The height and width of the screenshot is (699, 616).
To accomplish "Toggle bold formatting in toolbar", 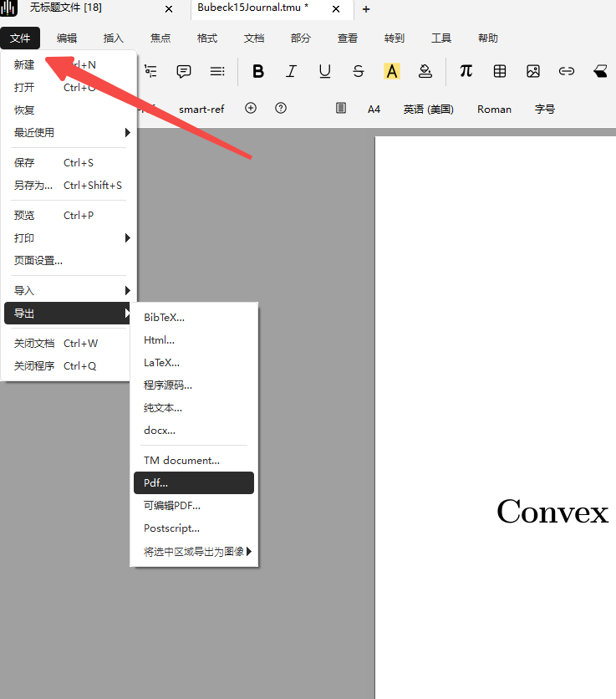I will [258, 72].
